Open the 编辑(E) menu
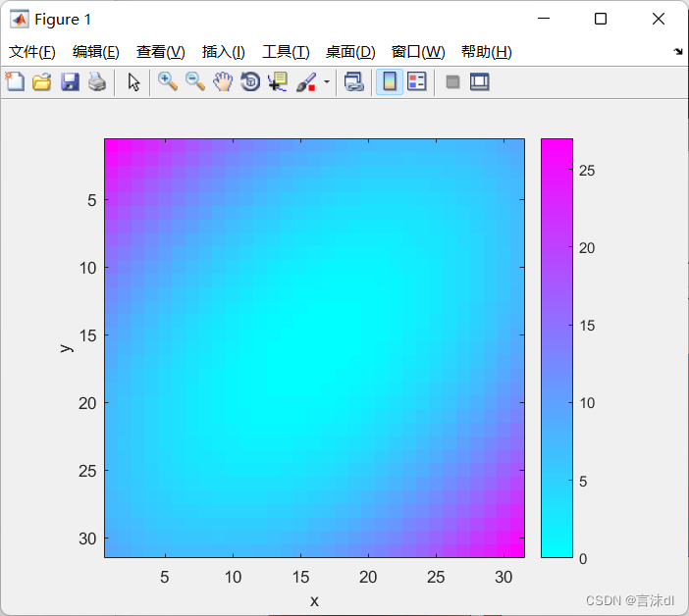Viewport: 689px width, 616px height. (x=96, y=52)
